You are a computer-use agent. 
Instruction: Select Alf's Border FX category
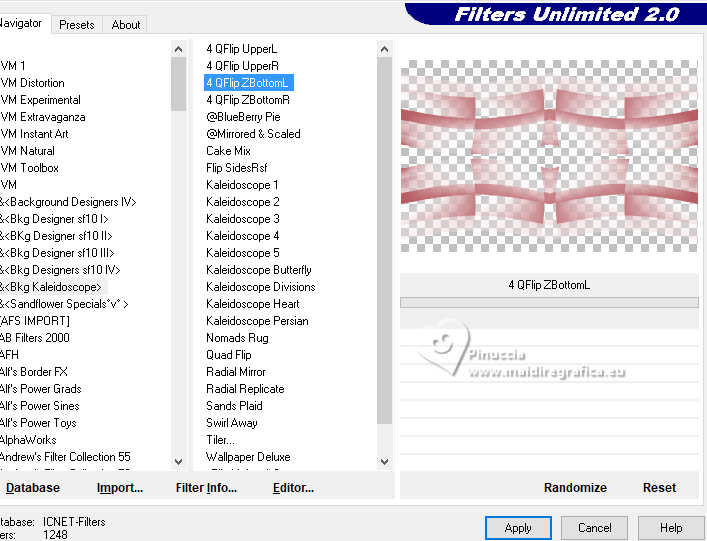tap(34, 371)
